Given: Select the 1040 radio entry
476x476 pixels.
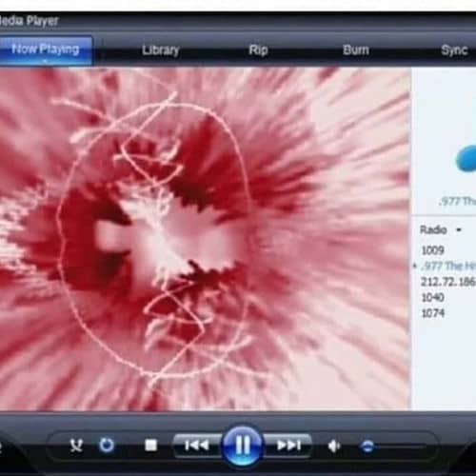Looking at the screenshot, I should pyautogui.click(x=432, y=297).
